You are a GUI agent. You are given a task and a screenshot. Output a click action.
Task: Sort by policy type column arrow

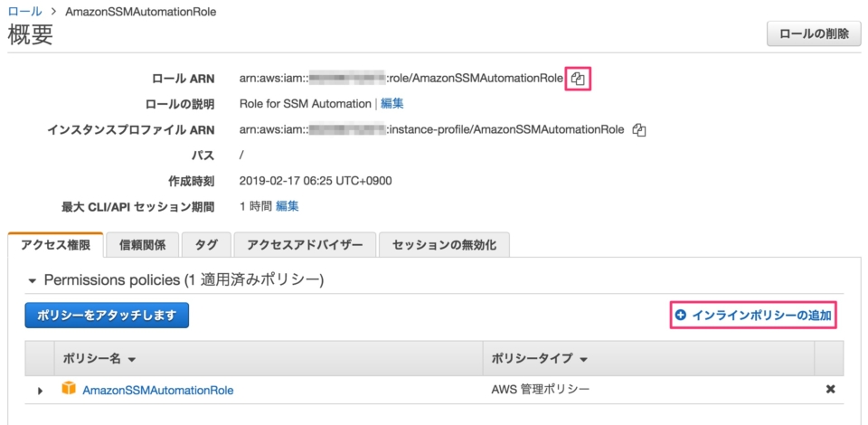point(583,360)
